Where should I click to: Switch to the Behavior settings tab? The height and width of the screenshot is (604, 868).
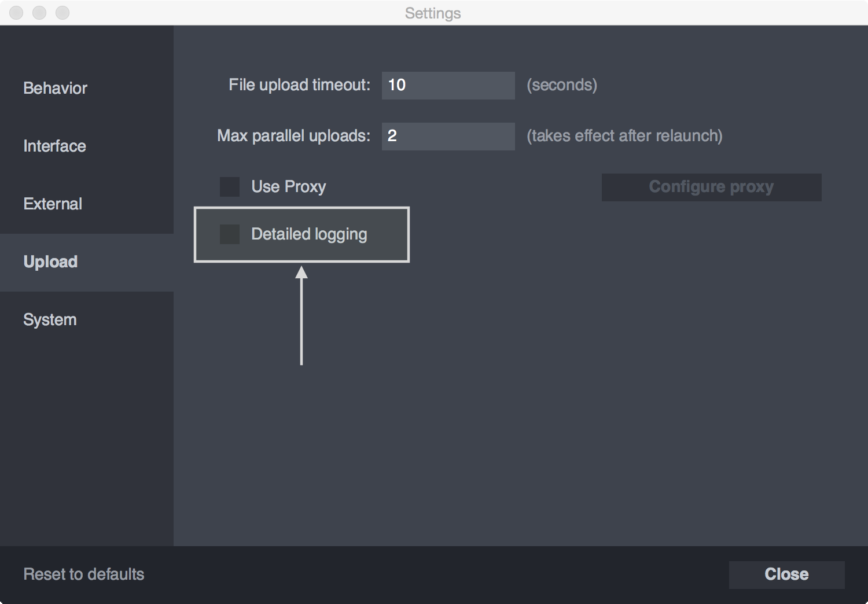pyautogui.click(x=55, y=88)
